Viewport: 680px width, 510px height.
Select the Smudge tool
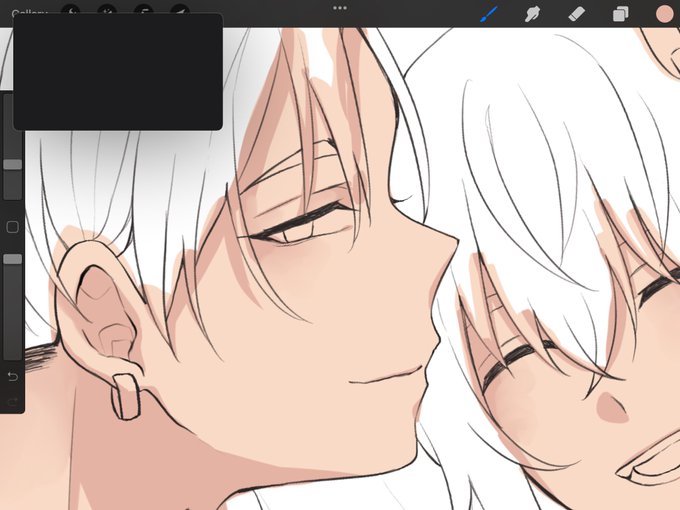pyautogui.click(x=532, y=14)
